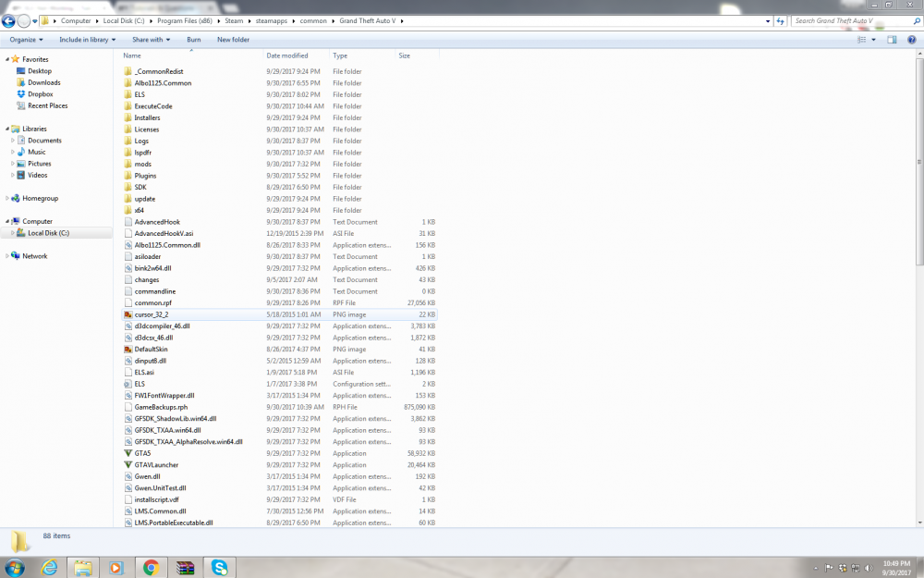This screenshot has height=578, width=924.
Task: Click Program Files (x86) in breadcrumb
Action: point(185,20)
